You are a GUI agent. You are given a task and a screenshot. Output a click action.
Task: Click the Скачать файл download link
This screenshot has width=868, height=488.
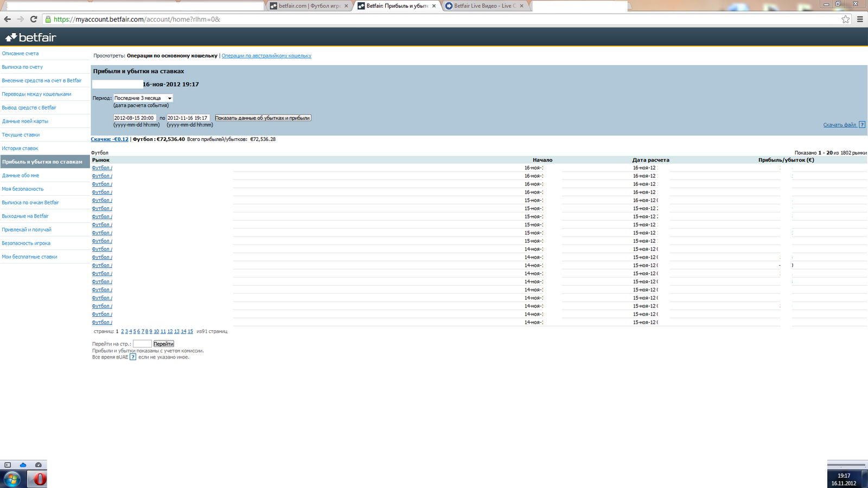pos(839,125)
